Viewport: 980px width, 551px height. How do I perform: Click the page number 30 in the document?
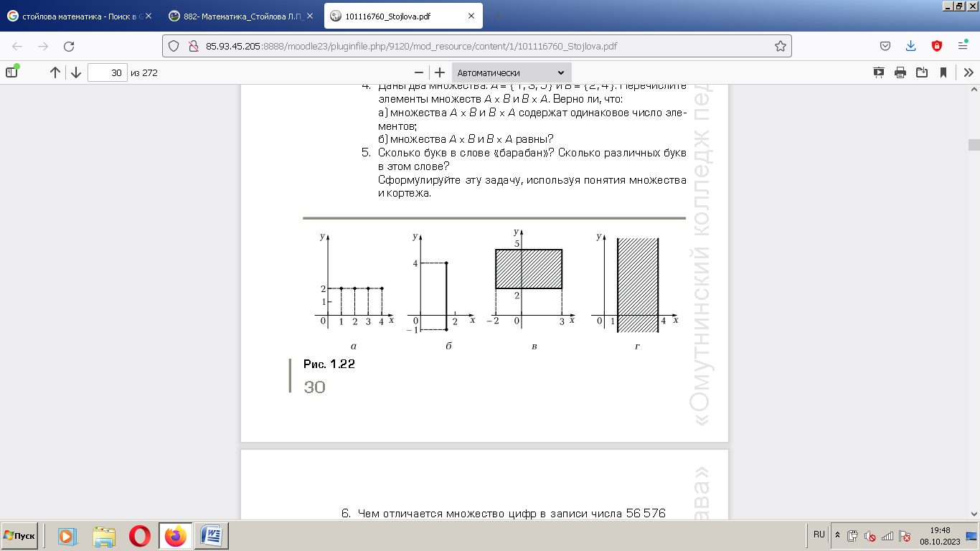315,387
